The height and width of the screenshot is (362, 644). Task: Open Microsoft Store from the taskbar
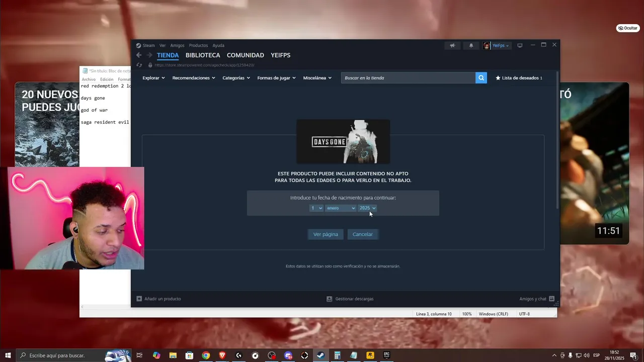pyautogui.click(x=189, y=355)
